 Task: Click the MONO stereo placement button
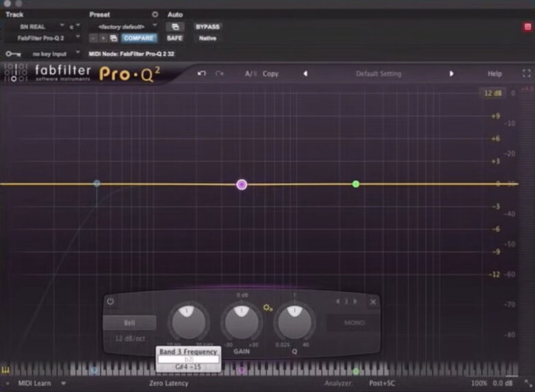pyautogui.click(x=355, y=323)
